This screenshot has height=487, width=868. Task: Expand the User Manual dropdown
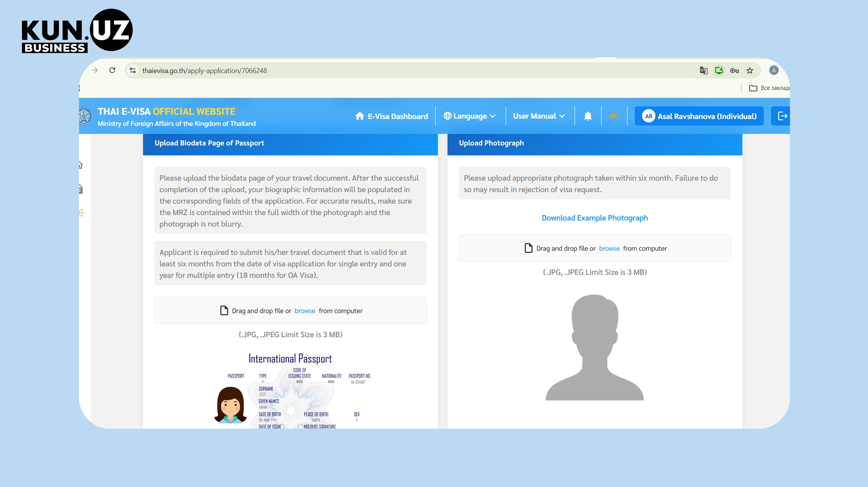coord(539,116)
